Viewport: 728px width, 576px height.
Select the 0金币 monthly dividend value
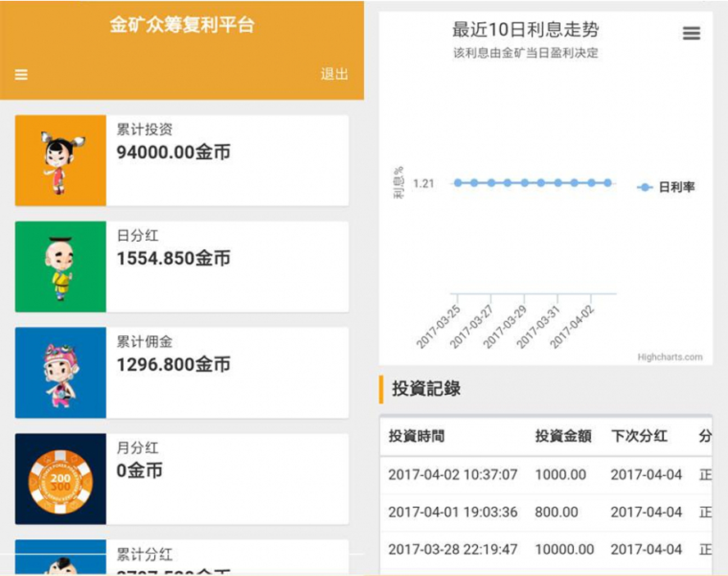coord(139,470)
